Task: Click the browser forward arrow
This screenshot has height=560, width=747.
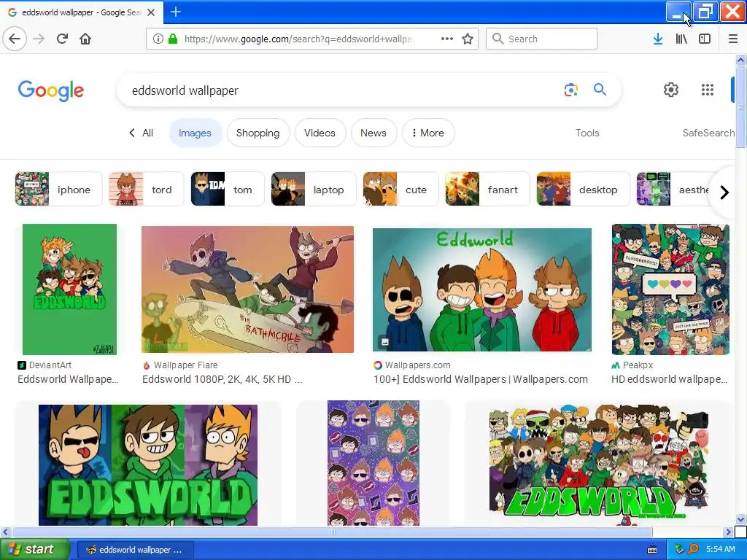Action: [39, 39]
